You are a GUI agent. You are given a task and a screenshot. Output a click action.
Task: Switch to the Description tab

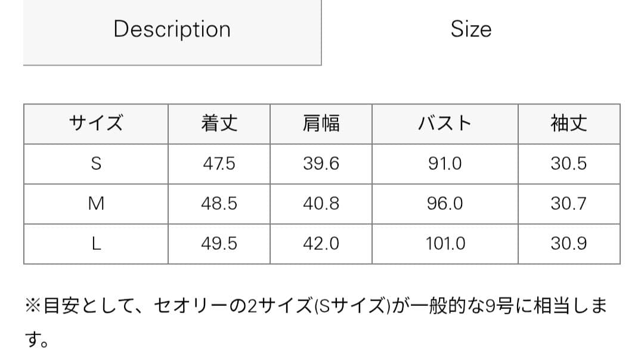[172, 29]
